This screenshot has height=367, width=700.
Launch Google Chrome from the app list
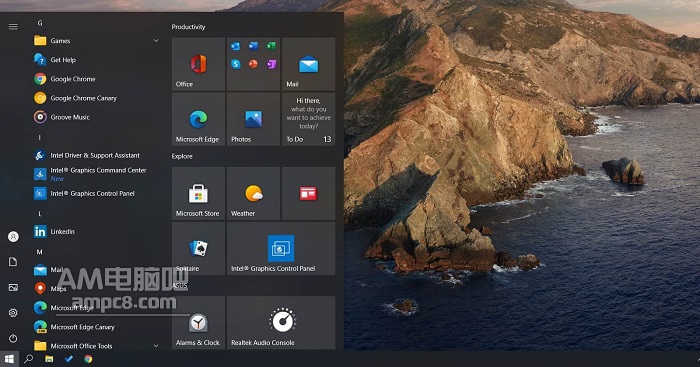click(x=96, y=79)
